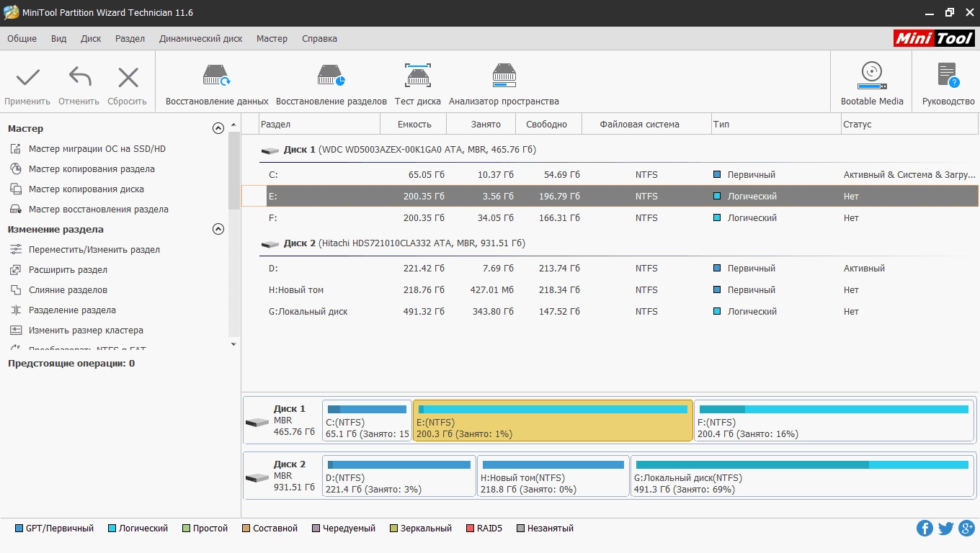980x553 pixels.
Task: Click the Discard (Сбросить) X icon
Action: [128, 77]
